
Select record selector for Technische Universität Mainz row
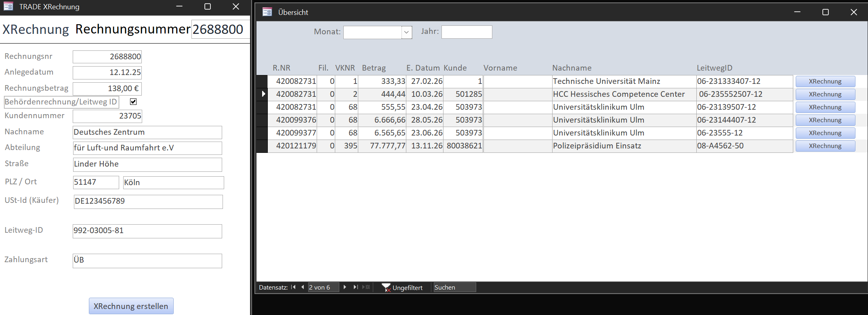click(x=262, y=81)
